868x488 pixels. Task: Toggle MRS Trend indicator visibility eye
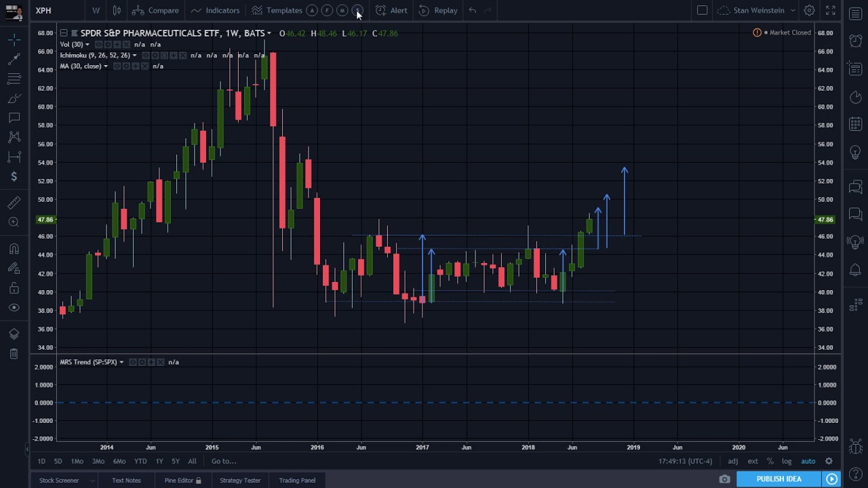[132, 363]
